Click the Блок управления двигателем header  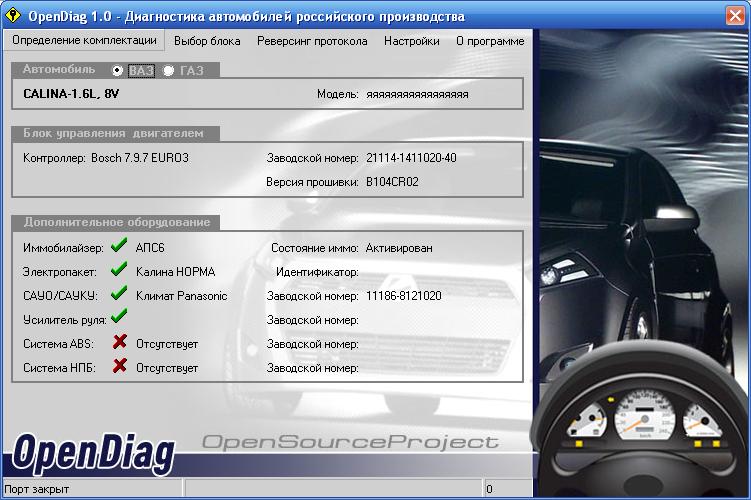tap(113, 133)
